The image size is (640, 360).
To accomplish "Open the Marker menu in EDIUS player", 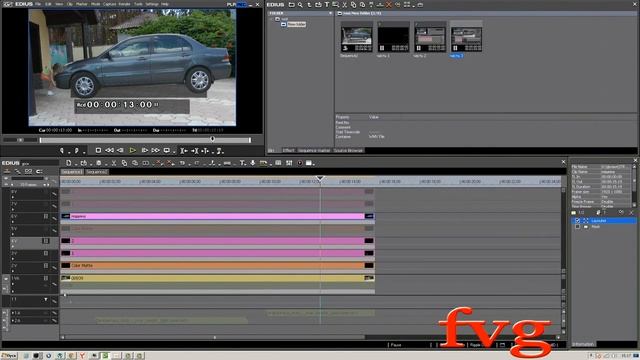I will point(82,4).
